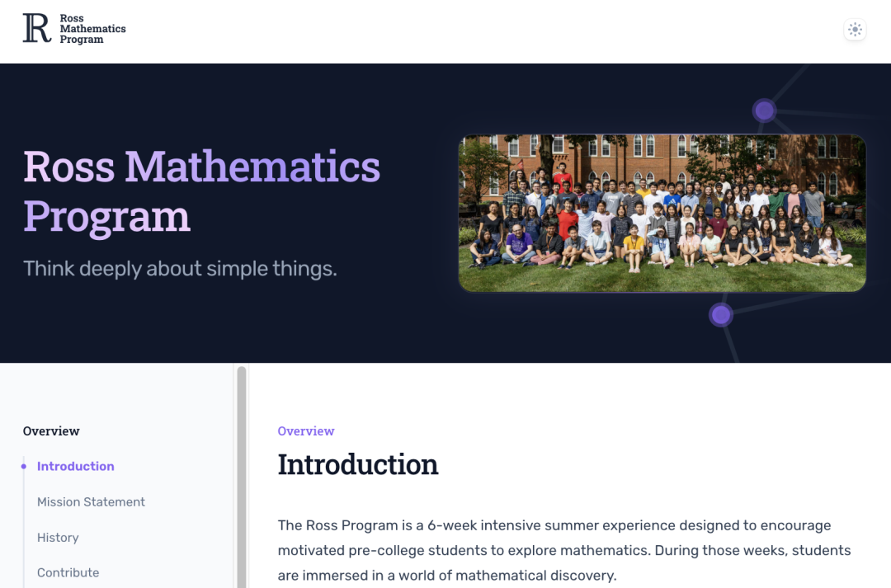Click the large Introduction page heading
The image size is (891, 588).
coord(358,464)
